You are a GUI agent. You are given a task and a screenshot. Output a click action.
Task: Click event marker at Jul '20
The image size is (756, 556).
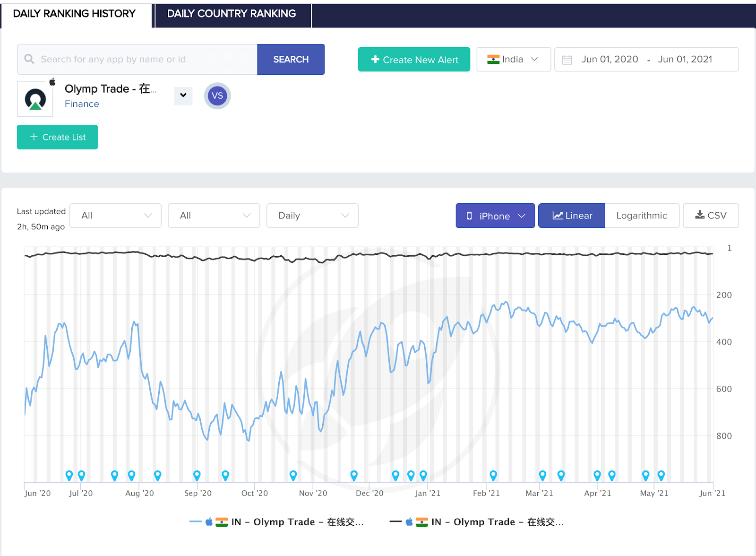tap(81, 475)
